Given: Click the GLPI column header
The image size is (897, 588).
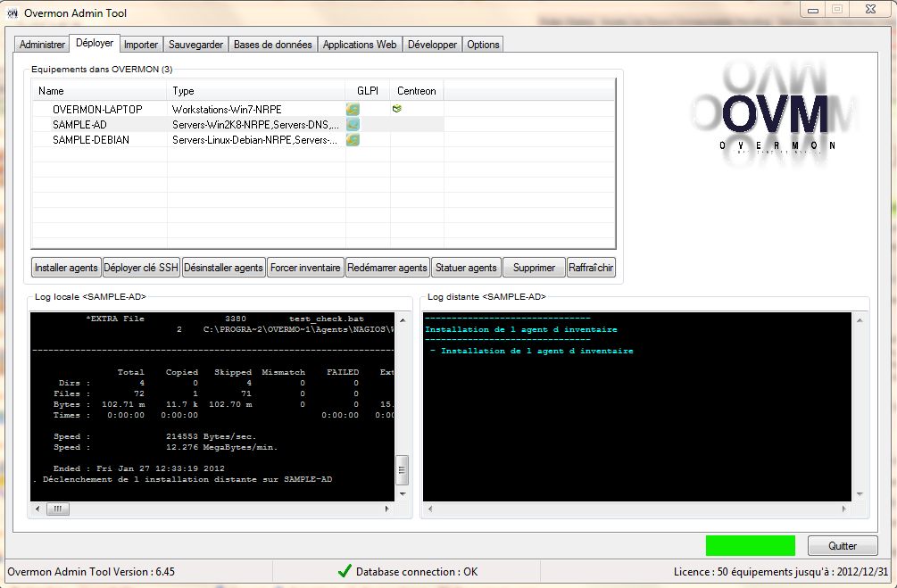Looking at the screenshot, I should coord(368,91).
